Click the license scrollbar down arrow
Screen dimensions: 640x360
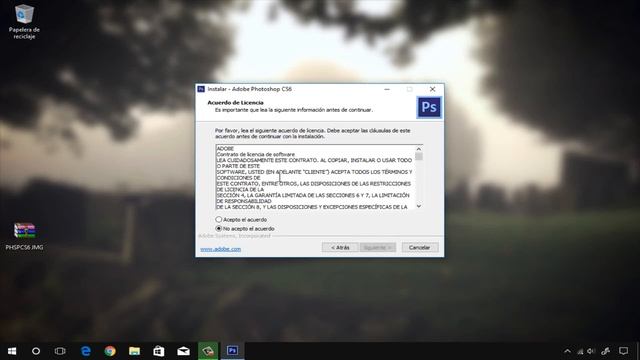tap(419, 206)
